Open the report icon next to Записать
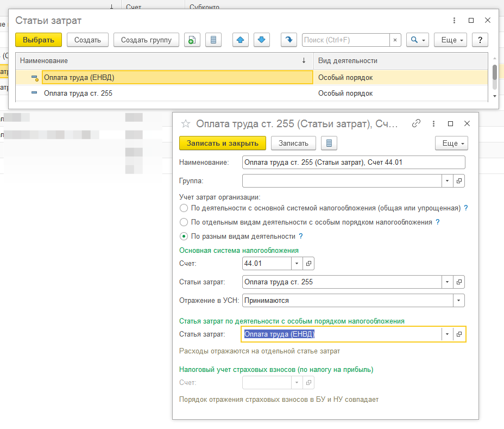Screen dimensions: 504x429 pos(329,143)
